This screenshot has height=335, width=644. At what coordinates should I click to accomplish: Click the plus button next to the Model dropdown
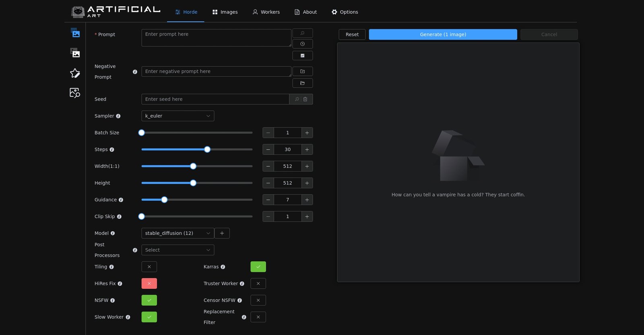[x=222, y=233]
